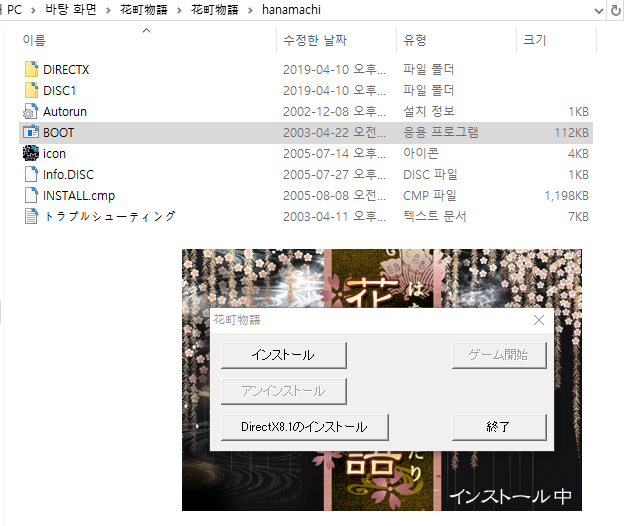
Task: Click the 1,198KB size cell
Action: click(566, 196)
